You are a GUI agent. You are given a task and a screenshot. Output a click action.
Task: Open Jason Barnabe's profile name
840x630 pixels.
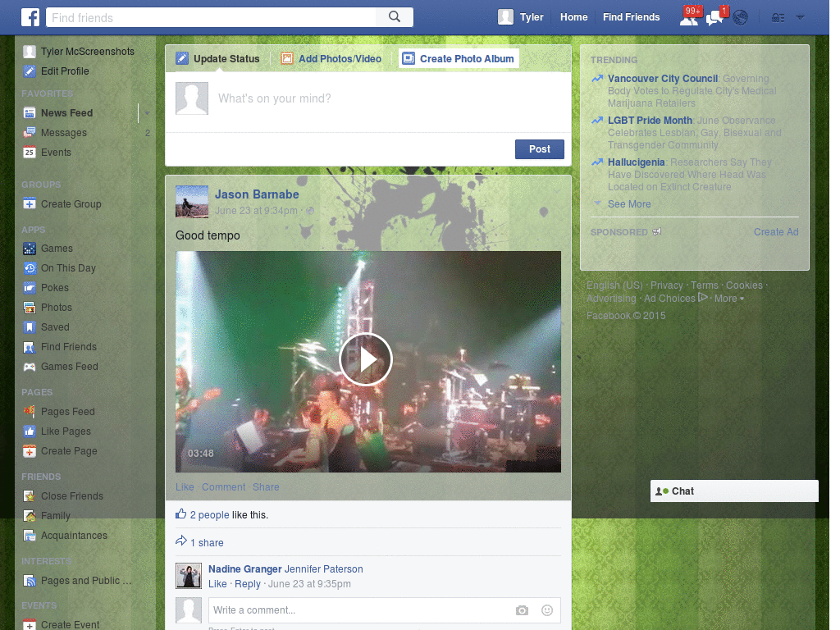(x=257, y=194)
